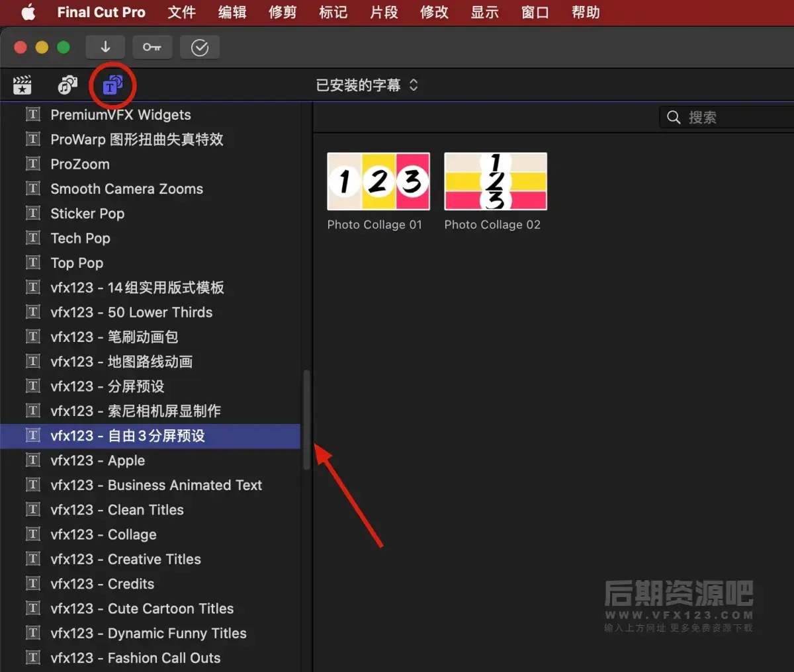Select the Tech Pop category
The image size is (794, 672).
[x=150, y=238]
